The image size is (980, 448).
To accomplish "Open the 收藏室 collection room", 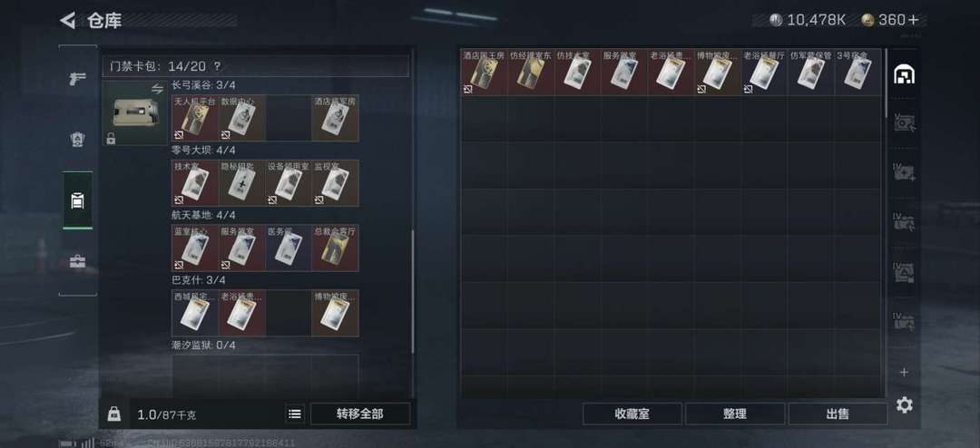I will click(632, 414).
